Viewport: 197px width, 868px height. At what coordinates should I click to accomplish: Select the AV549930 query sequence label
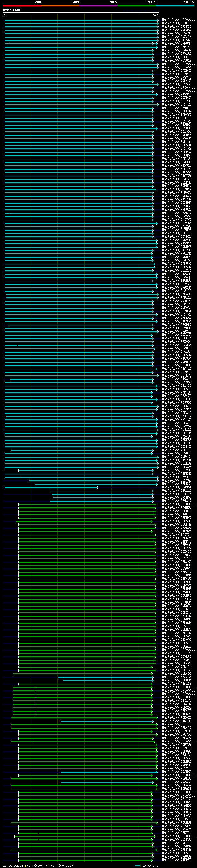[11, 10]
